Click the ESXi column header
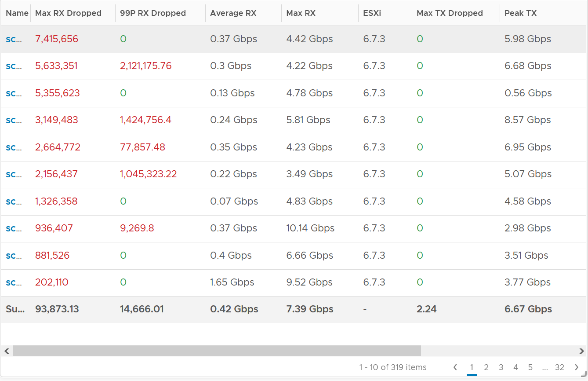Screen dimensions: 588x381 click(x=372, y=13)
